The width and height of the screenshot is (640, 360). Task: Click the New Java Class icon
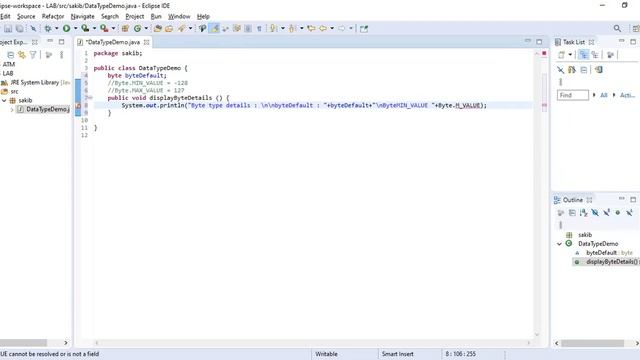pyautogui.click(x=138, y=29)
